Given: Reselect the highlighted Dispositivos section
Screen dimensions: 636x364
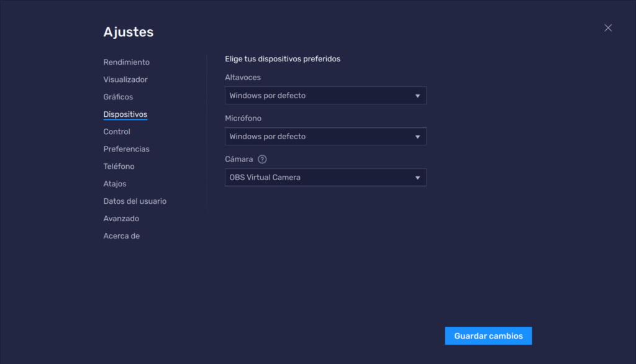Looking at the screenshot, I should click(125, 114).
